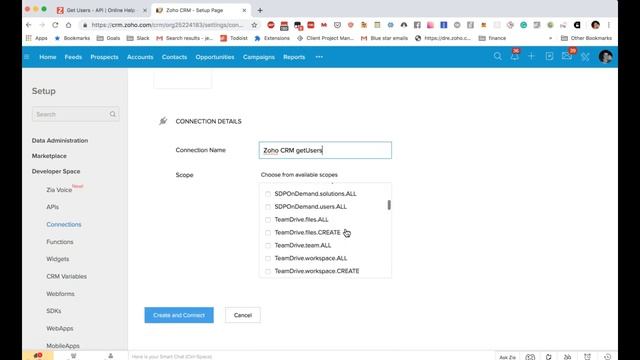Image resolution: width=640 pixels, height=360 pixels.
Task: Click the Cancel button
Action: click(242, 315)
